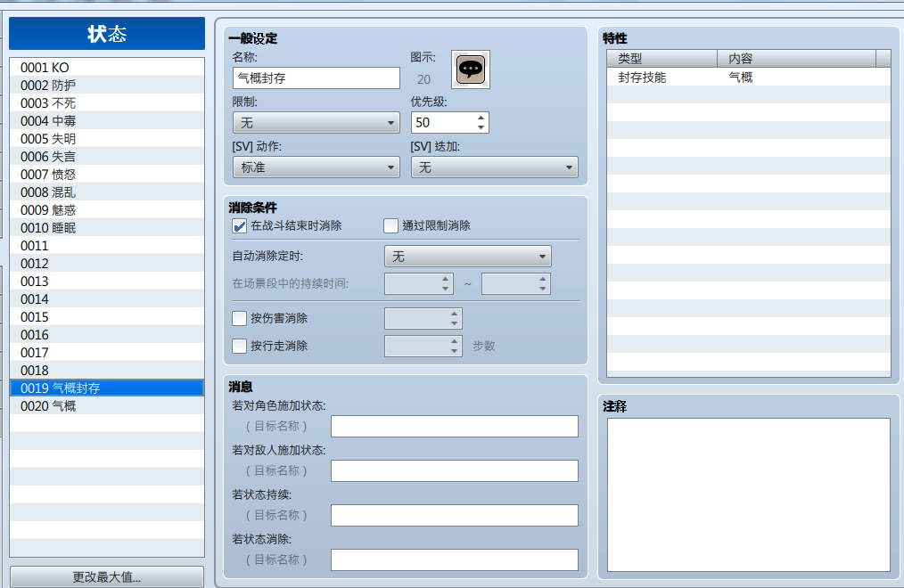Enable 按行走消除 checkbox

(x=239, y=347)
